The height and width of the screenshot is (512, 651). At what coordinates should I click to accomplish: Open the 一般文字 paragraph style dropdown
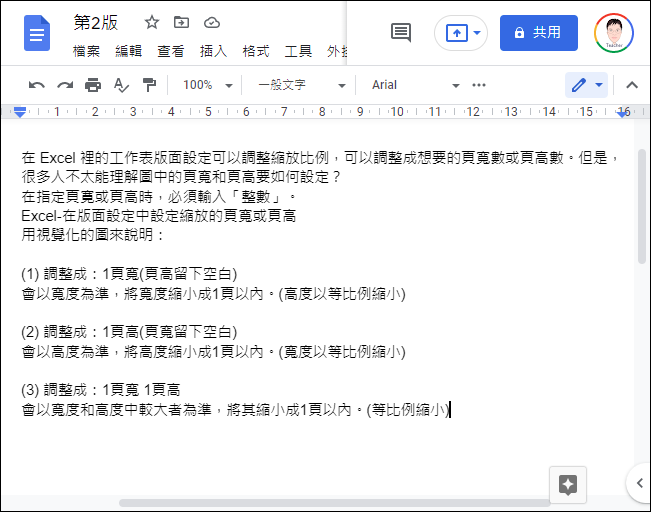(x=301, y=85)
